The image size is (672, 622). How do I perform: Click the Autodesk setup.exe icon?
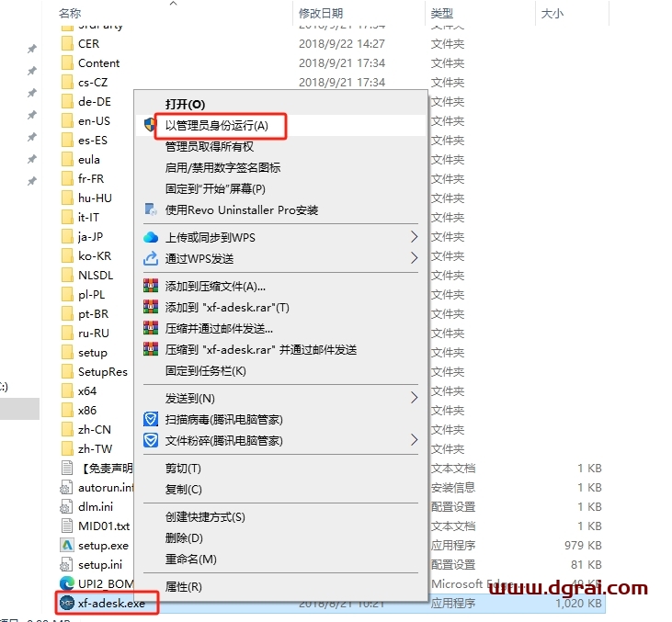(67, 546)
